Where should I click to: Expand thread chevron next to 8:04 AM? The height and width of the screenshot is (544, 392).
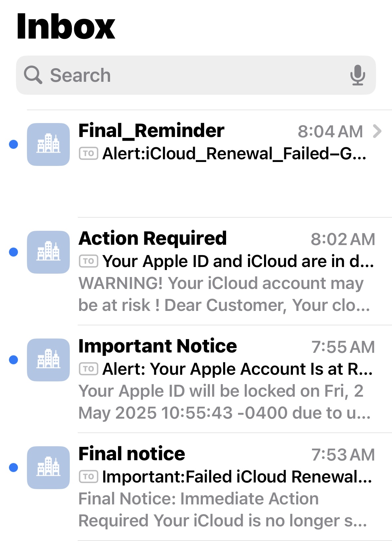pyautogui.click(x=377, y=131)
